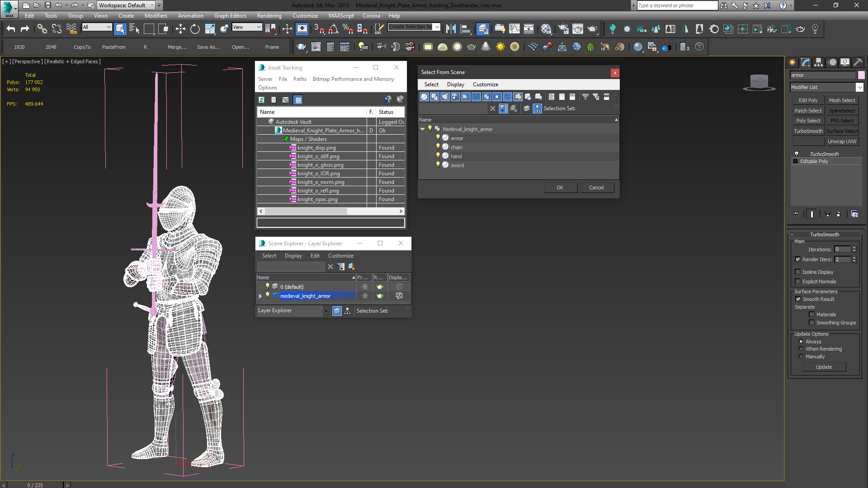This screenshot has width=868, height=488.
Task: Open the Modify command panel tab
Action: [806, 62]
